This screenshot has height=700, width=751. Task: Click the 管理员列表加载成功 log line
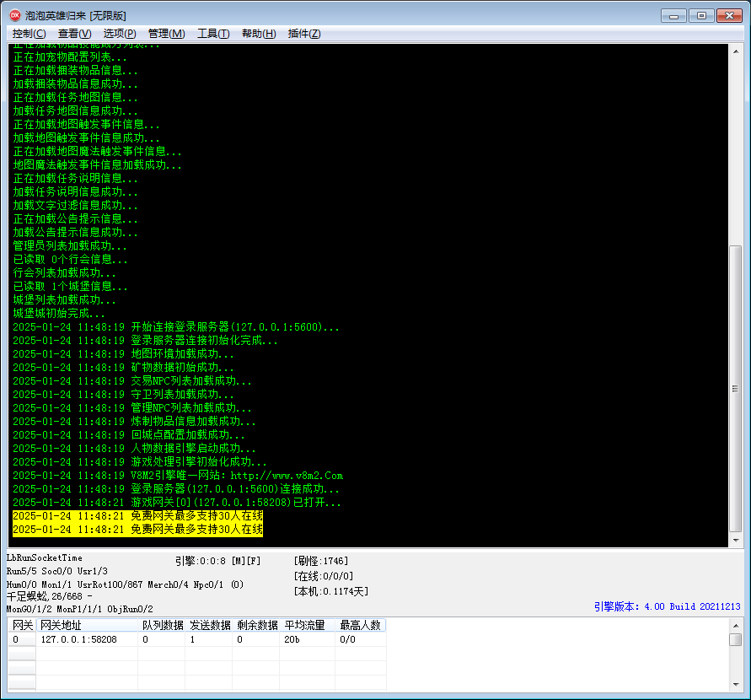click(x=70, y=246)
